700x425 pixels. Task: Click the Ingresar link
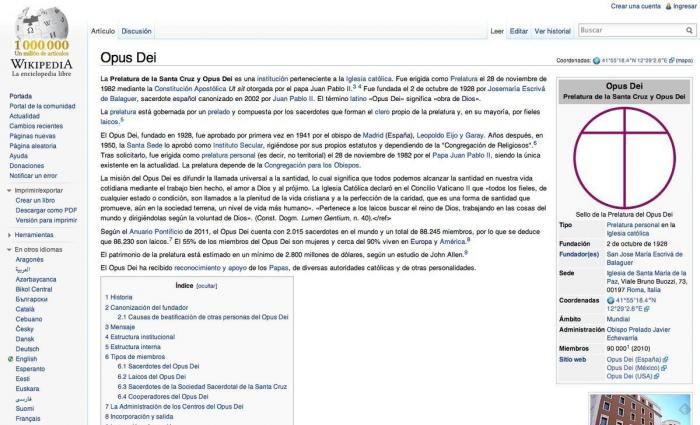(x=684, y=6)
